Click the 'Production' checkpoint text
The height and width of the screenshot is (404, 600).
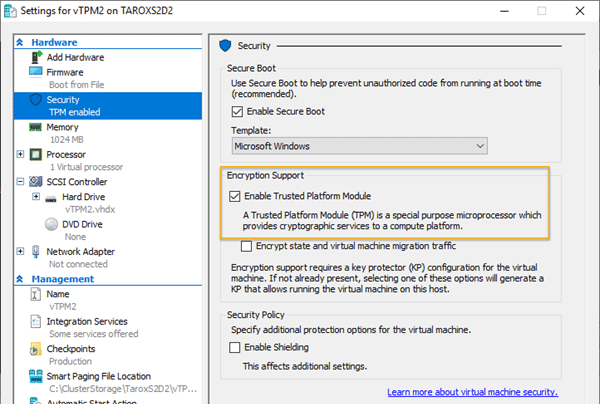[70, 362]
